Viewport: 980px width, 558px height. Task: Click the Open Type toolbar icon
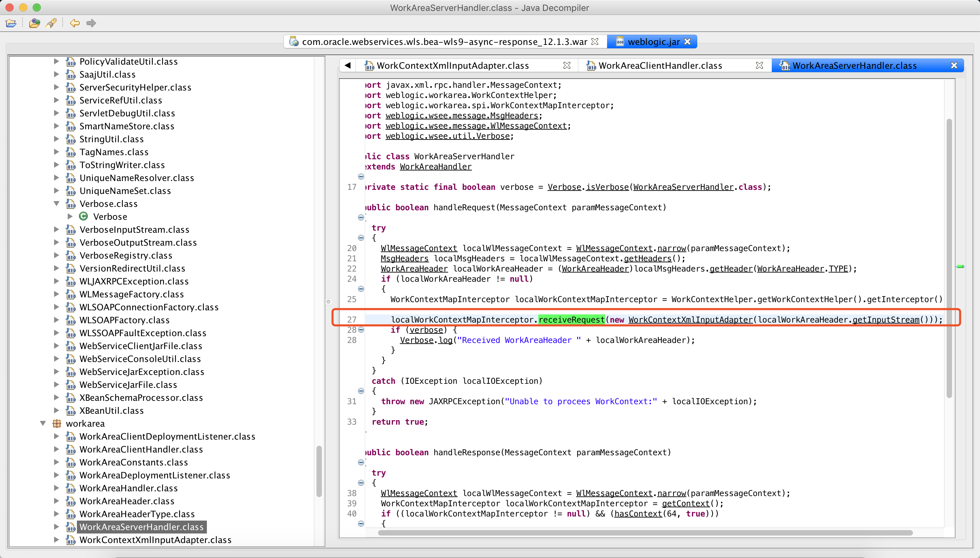pos(34,23)
